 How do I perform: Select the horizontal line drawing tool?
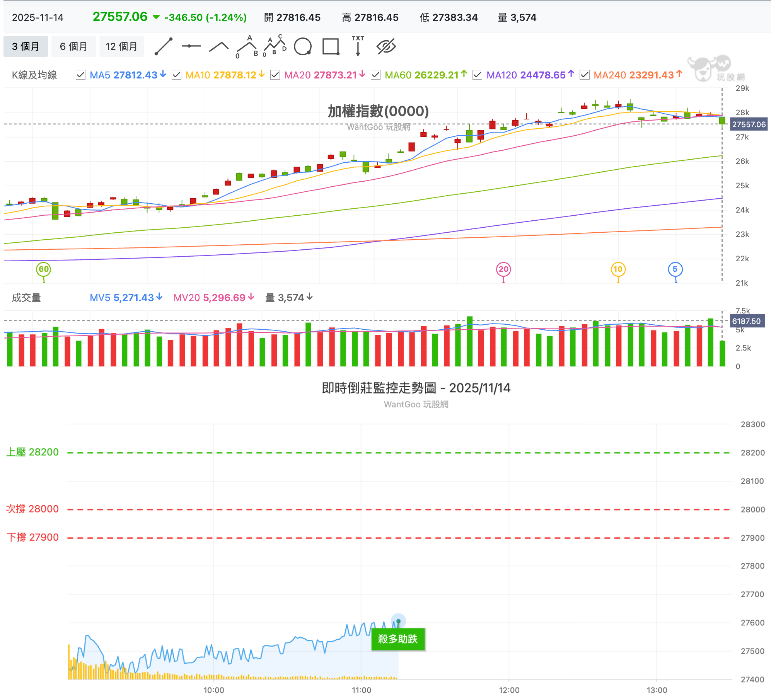[191, 46]
